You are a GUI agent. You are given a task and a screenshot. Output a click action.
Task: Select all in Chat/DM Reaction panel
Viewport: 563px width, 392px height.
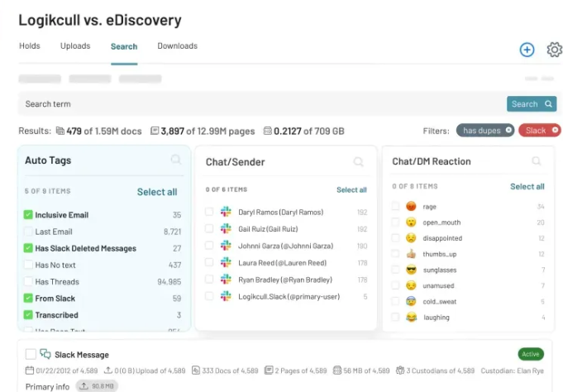point(527,186)
